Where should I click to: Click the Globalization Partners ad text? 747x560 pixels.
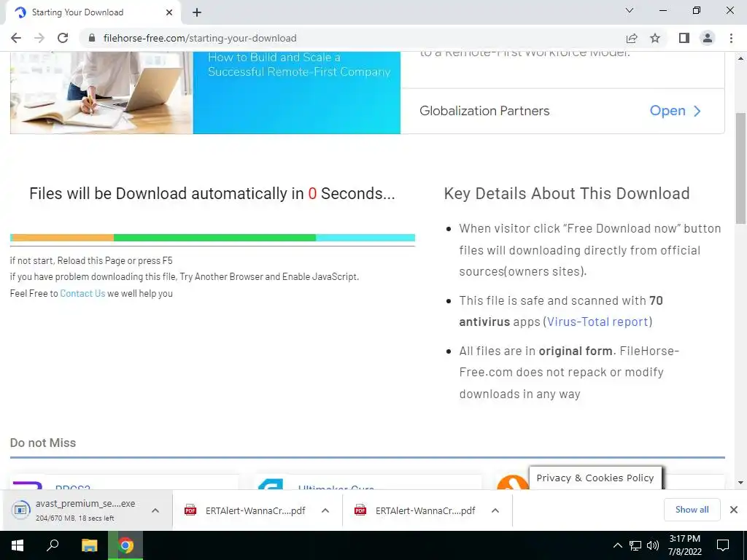pyautogui.click(x=484, y=111)
